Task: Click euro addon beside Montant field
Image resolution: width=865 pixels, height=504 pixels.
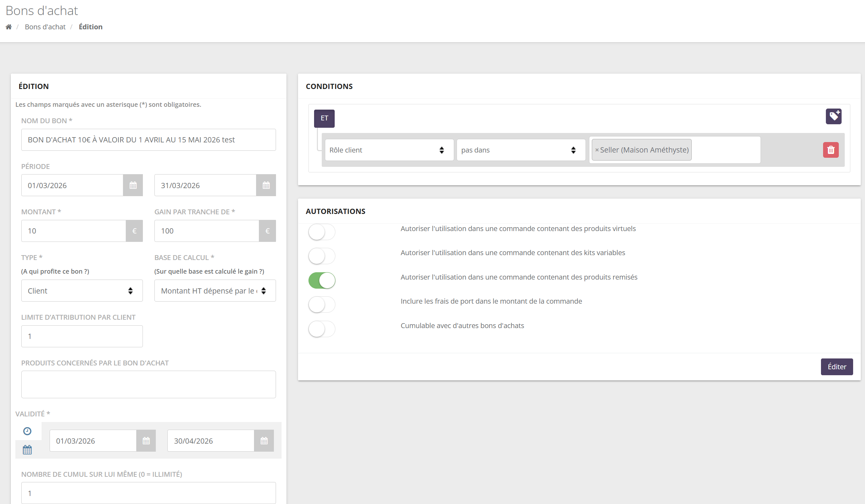Action: point(134,231)
